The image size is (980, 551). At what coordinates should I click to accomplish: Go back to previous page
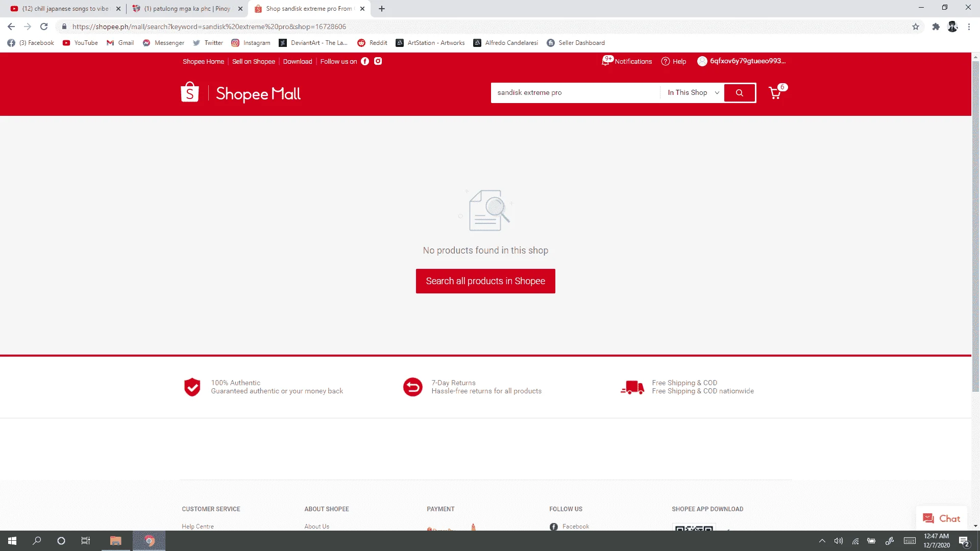click(11, 27)
